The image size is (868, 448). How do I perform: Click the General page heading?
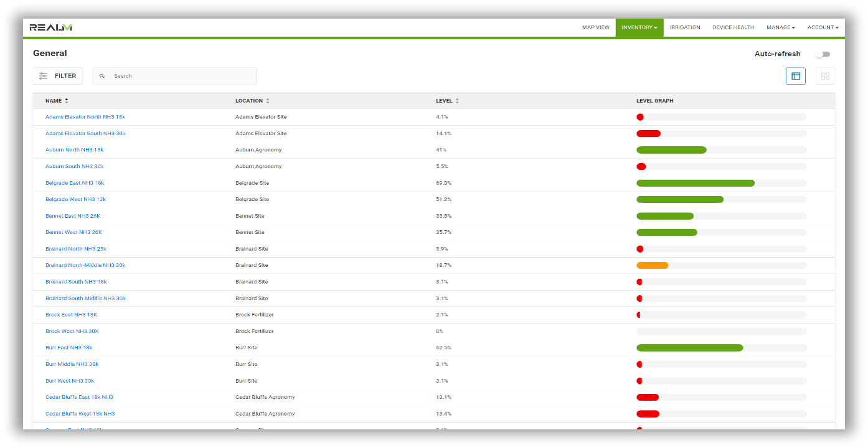pos(50,54)
